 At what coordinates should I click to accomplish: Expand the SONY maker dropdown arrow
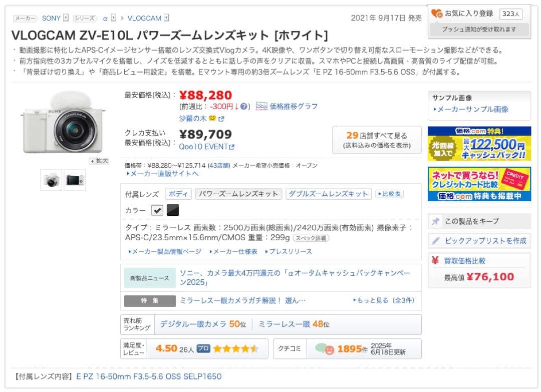coord(66,18)
